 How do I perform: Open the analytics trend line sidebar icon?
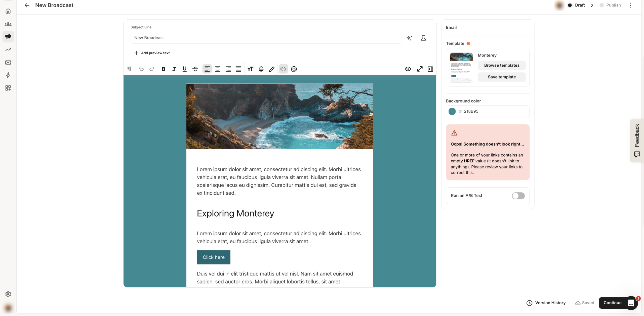point(8,50)
